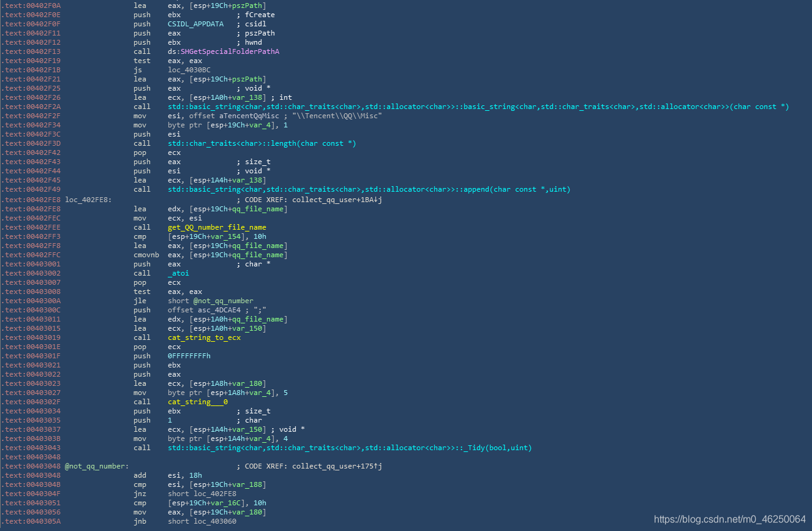Select the var_154 operand in the cmp instruction
Screen dimensions: 812x531
coord(228,236)
